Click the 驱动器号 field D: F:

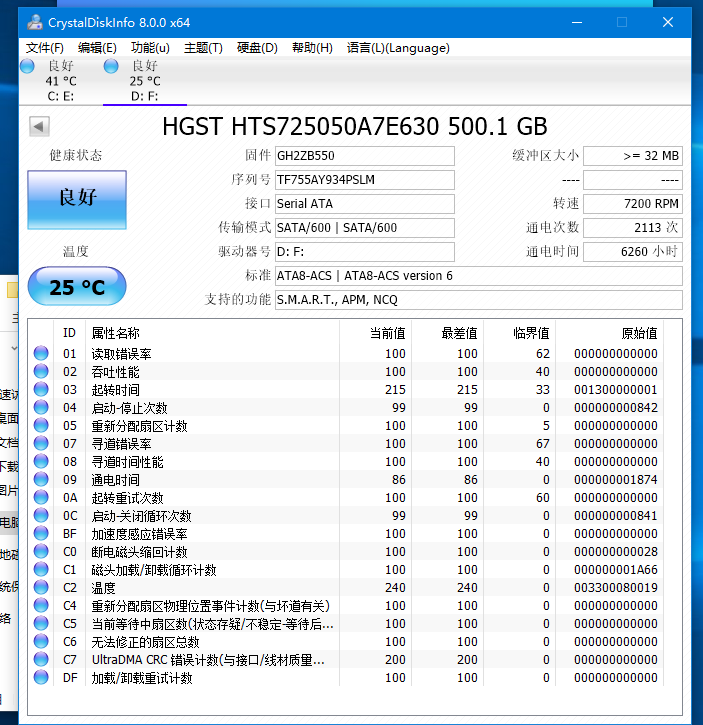[x=364, y=252]
